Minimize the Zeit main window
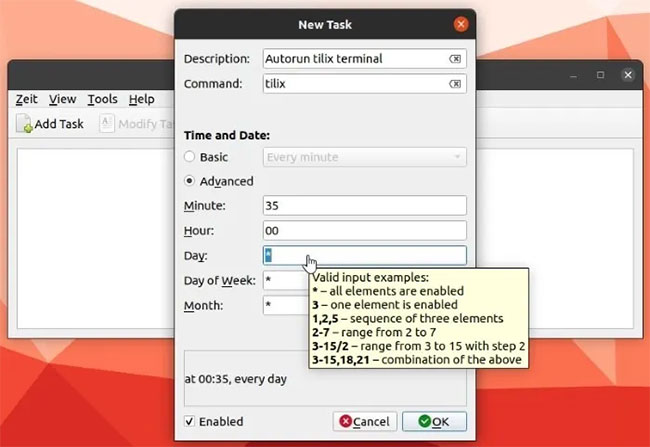 tap(573, 75)
